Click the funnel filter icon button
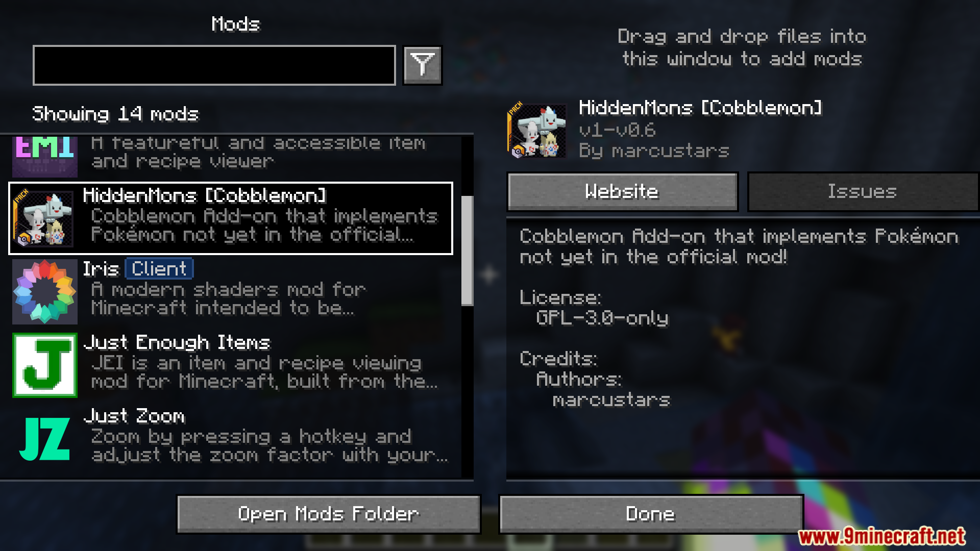 click(422, 65)
